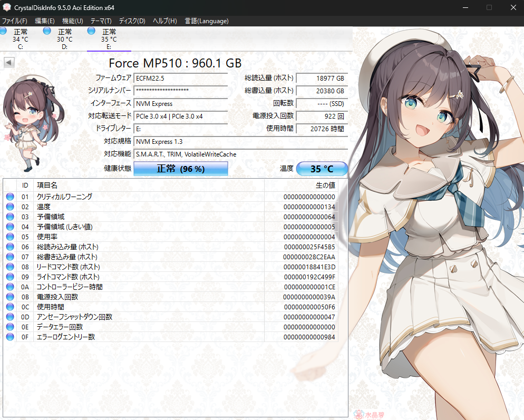Click status orb for コントローラービジー時間 row
Screen dimensions: 524x420
tap(10, 287)
